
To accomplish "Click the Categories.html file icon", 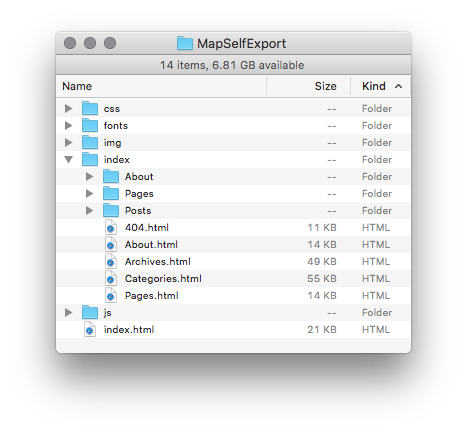I will [x=111, y=278].
